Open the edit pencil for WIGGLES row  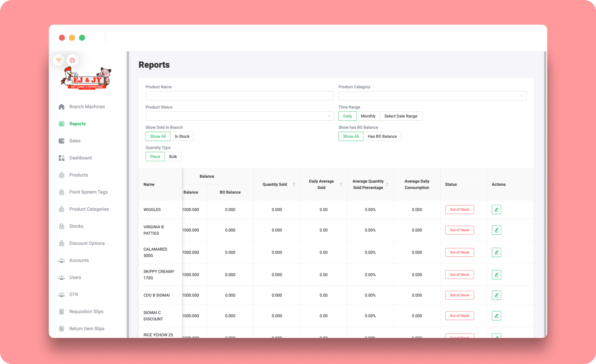[496, 209]
